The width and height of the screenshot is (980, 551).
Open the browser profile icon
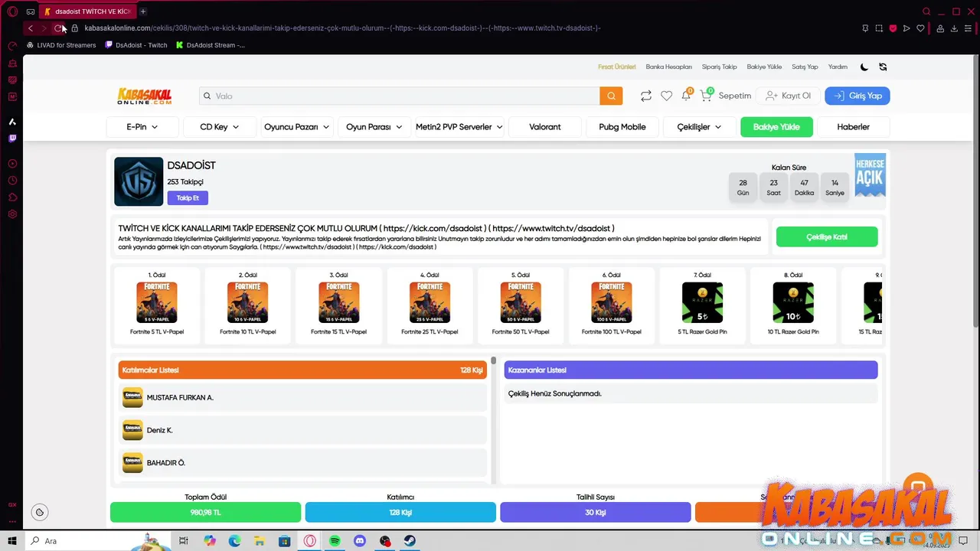pos(940,28)
